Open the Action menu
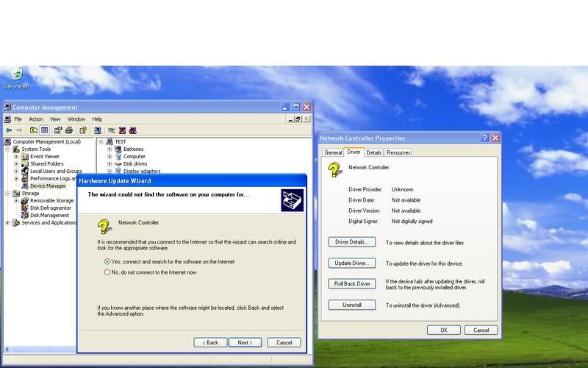Image resolution: width=588 pixels, height=368 pixels. (36, 119)
